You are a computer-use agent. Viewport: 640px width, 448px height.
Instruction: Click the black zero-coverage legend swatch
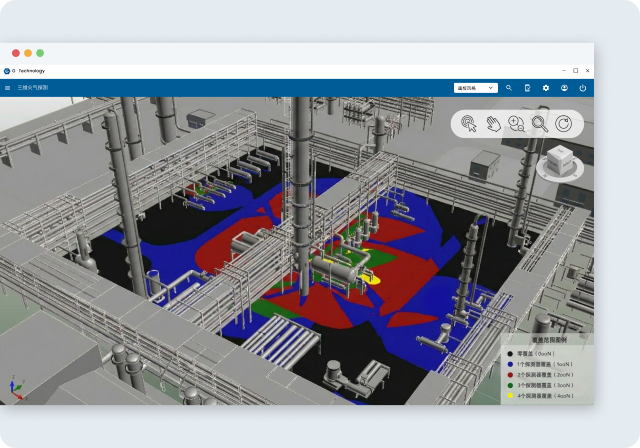(510, 354)
